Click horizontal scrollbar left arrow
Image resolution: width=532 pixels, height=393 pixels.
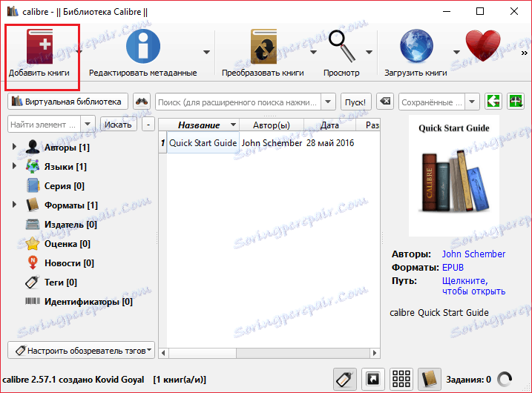[163, 353]
